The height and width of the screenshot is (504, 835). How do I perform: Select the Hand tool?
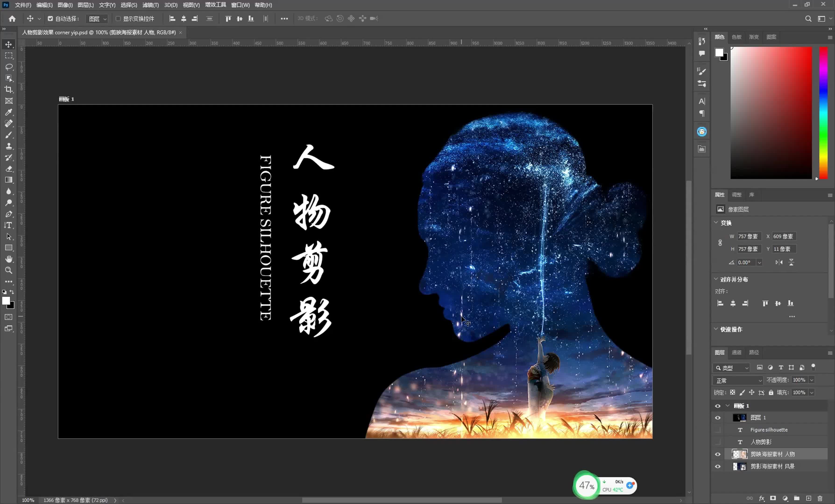coord(8,259)
